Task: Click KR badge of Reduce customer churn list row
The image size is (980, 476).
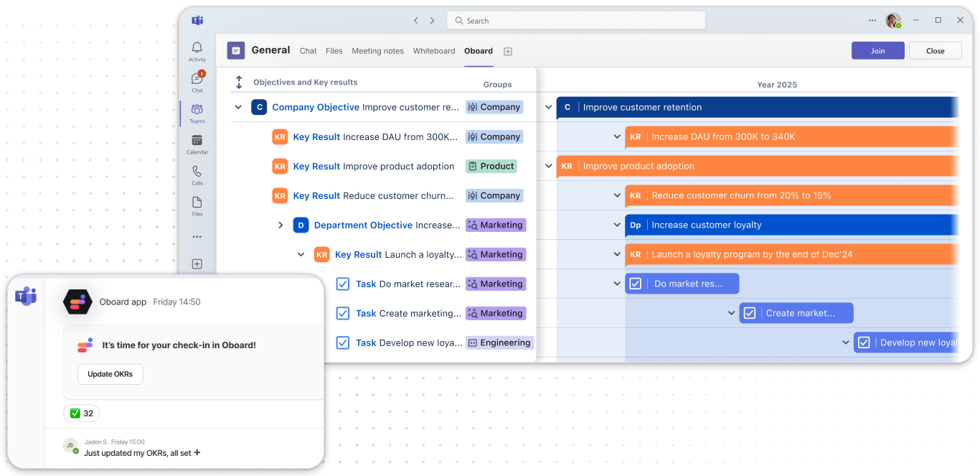Action: coord(280,195)
